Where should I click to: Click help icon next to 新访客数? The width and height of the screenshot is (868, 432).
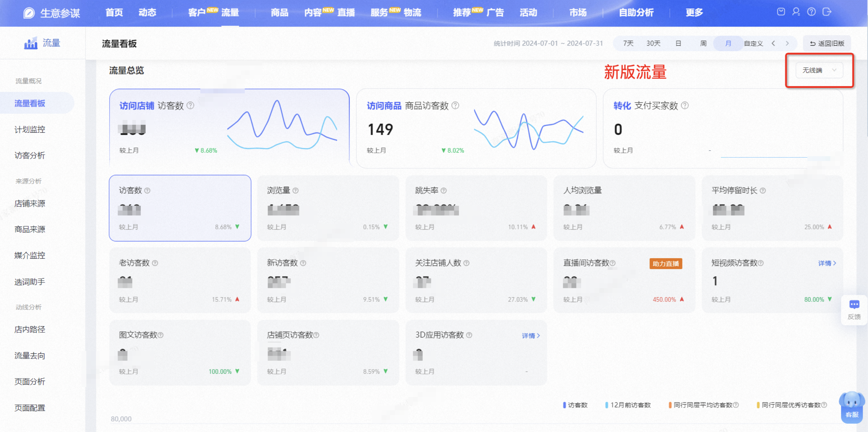pyautogui.click(x=303, y=263)
